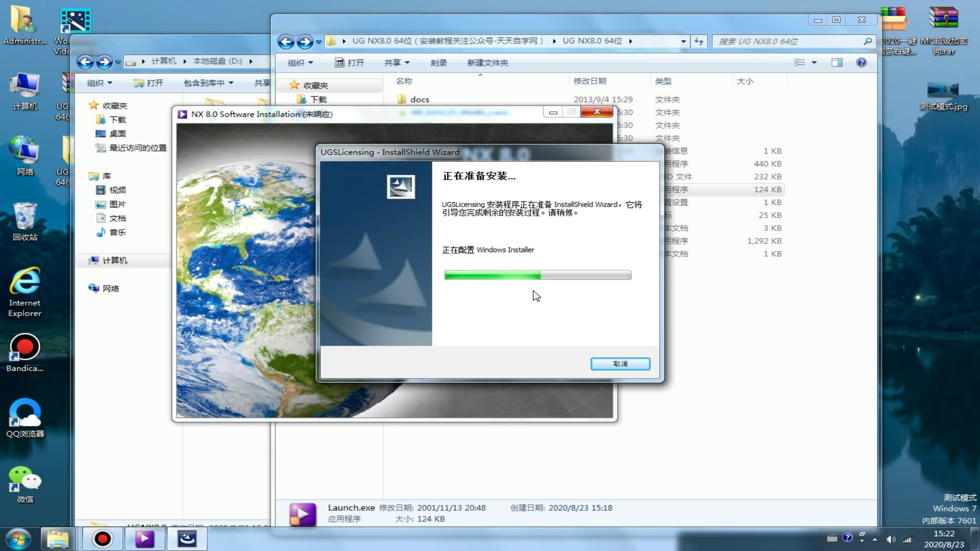
Task: Open the 共享 dropdown in UG NX8.0 explorer
Action: click(x=397, y=63)
